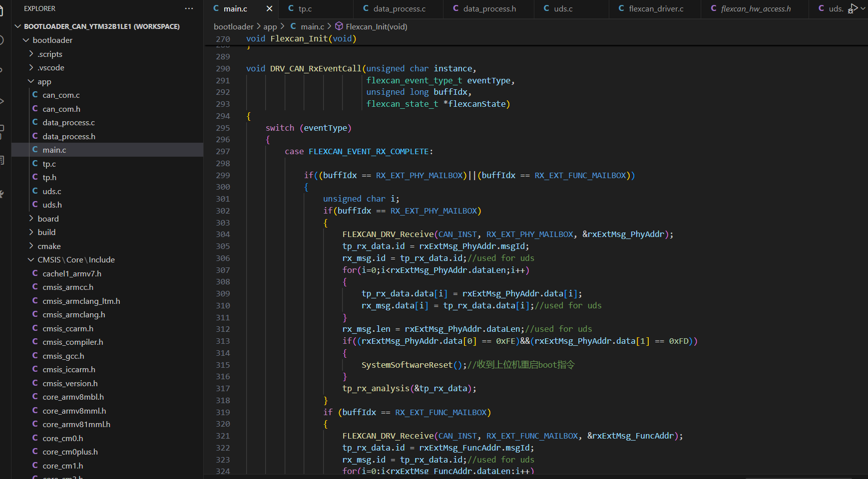The image size is (868, 479).
Task: Click the C icon beside uds.h file
Action: [35, 205]
